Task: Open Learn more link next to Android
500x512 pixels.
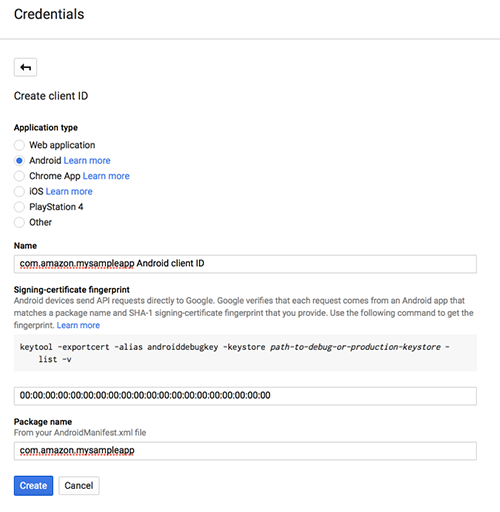Action: 87,161
